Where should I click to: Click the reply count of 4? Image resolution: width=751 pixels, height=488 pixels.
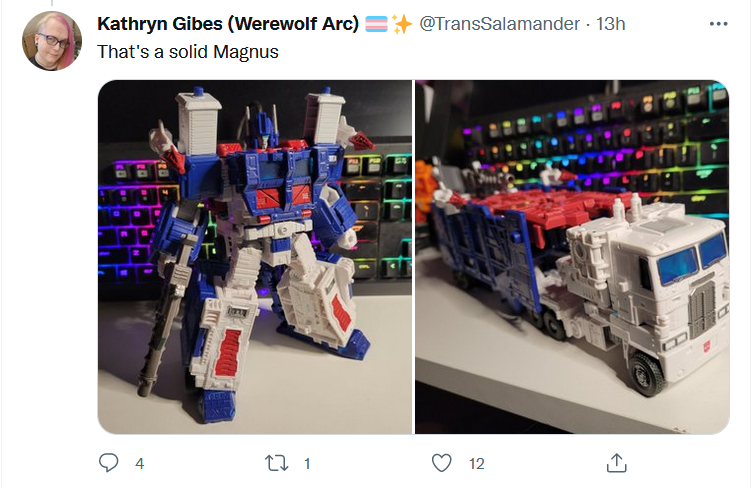pyautogui.click(x=139, y=464)
